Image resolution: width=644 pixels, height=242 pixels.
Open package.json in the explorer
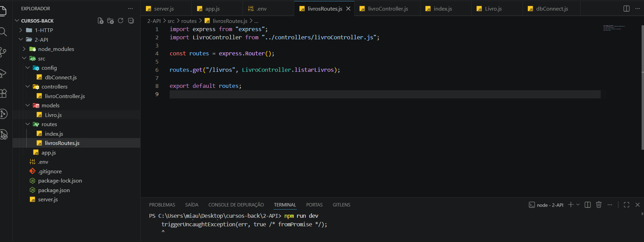pyautogui.click(x=76, y=190)
